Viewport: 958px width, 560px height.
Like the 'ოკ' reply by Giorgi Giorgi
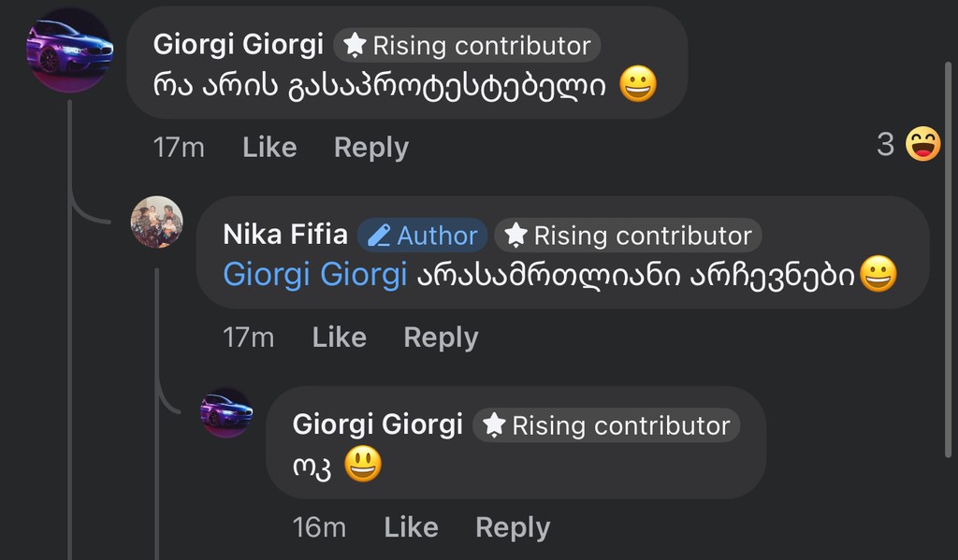(411, 527)
